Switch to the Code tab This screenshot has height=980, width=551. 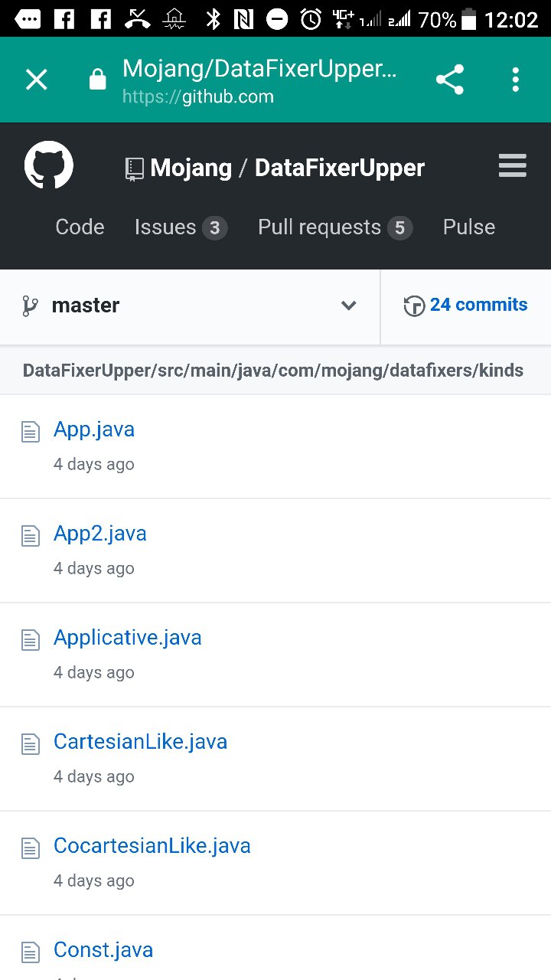click(x=80, y=227)
